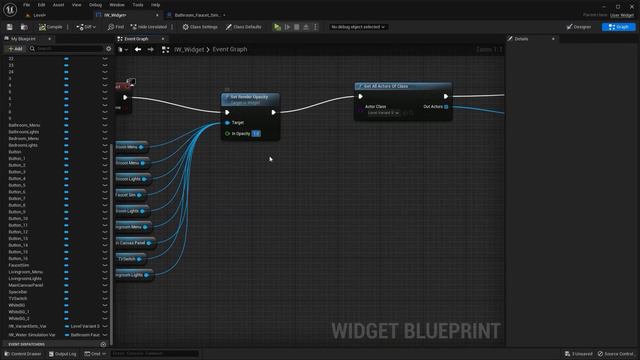Image resolution: width=640 pixels, height=360 pixels.
Task: Click the Add button in My Blueprint
Action: tap(16, 49)
